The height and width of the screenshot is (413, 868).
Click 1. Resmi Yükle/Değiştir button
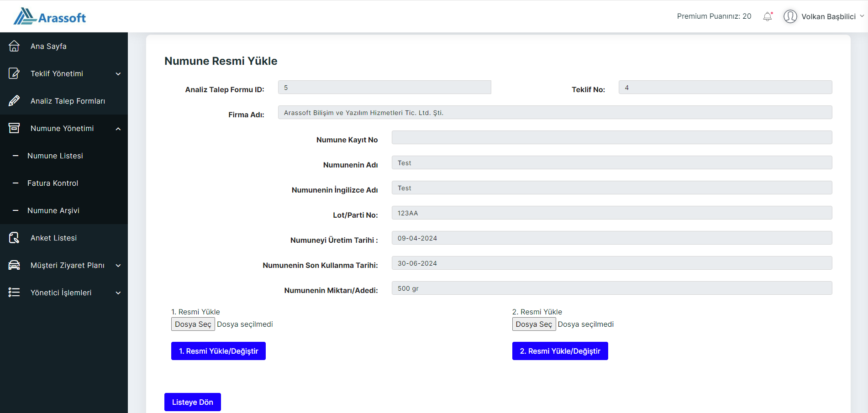click(218, 351)
